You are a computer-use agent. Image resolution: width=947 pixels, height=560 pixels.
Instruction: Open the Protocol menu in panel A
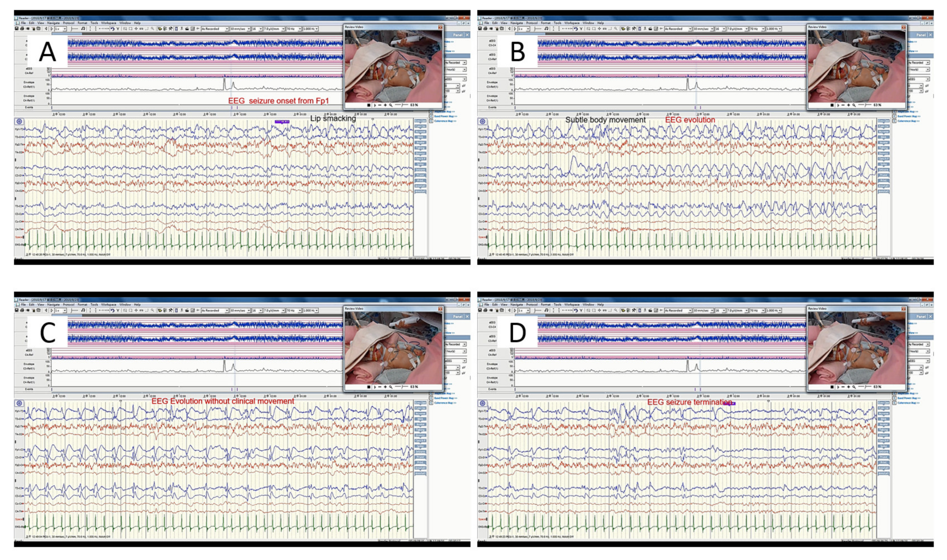click(x=69, y=23)
